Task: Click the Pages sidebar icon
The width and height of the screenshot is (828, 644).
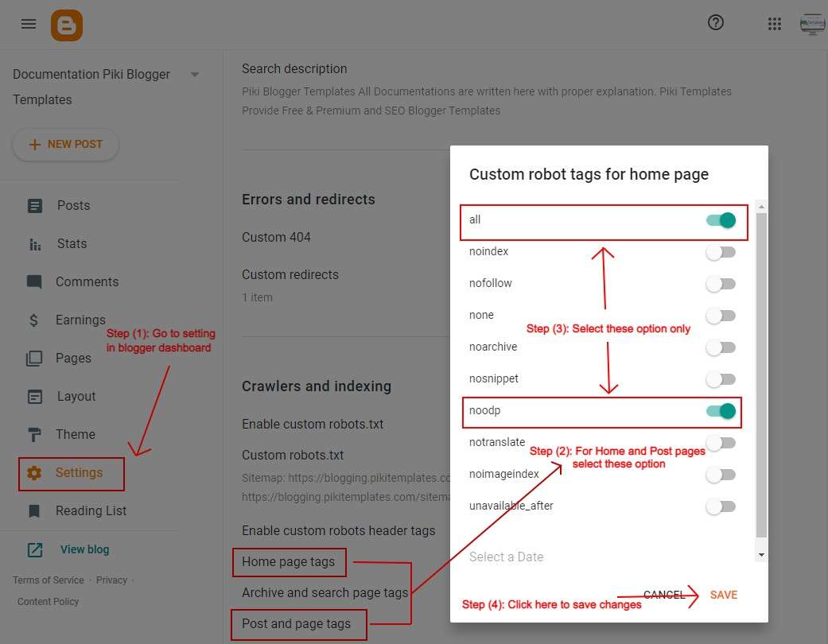Action: pos(34,359)
